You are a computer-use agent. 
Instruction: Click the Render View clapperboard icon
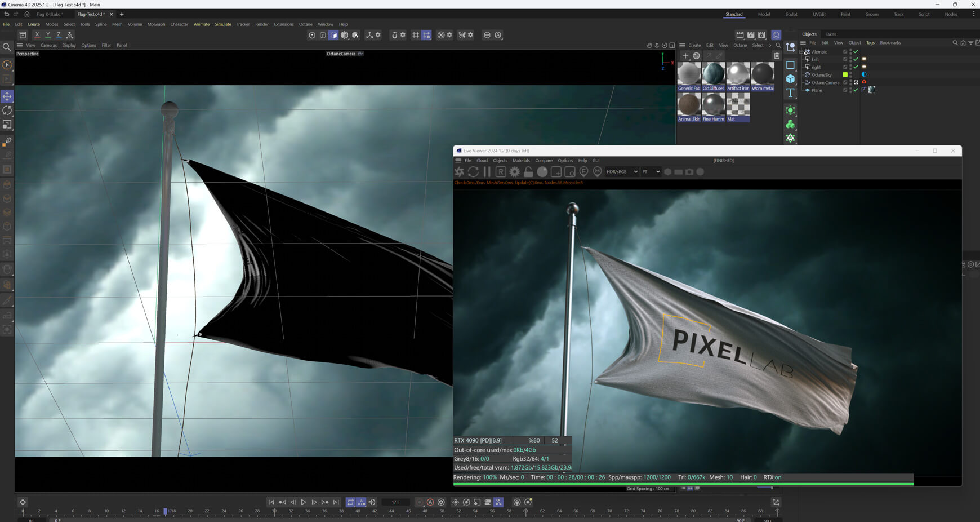[x=740, y=35]
